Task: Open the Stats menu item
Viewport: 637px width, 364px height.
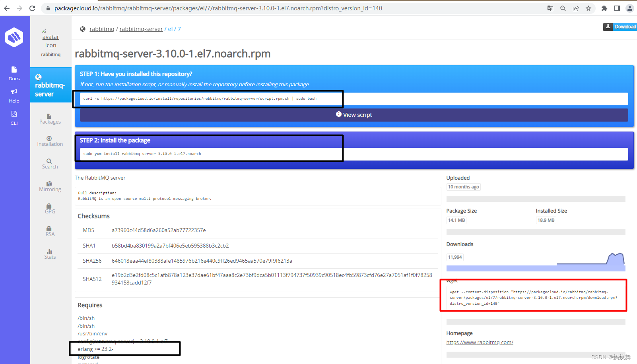Action: pos(50,254)
